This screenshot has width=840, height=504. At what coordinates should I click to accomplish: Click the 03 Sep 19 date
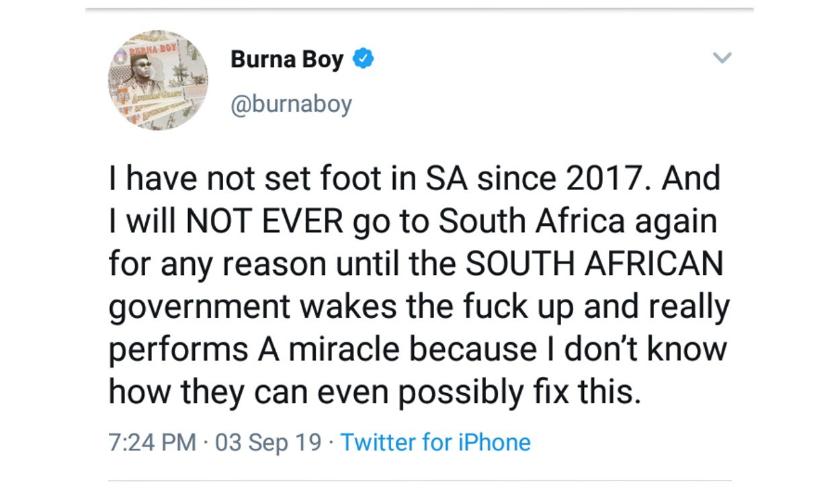coord(269,442)
